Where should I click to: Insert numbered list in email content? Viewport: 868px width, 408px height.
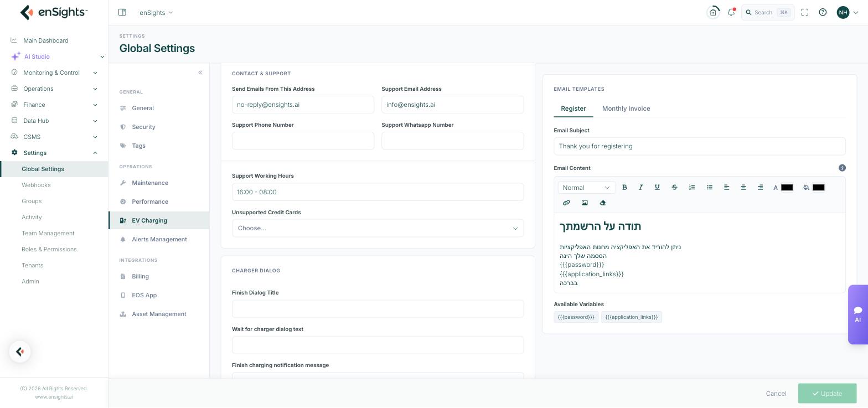coord(692,188)
